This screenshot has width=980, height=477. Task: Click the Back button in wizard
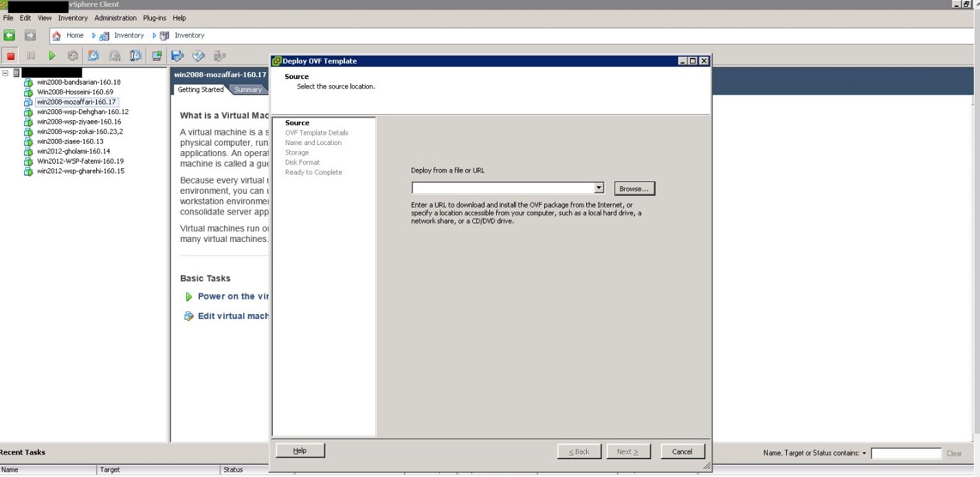coord(579,452)
